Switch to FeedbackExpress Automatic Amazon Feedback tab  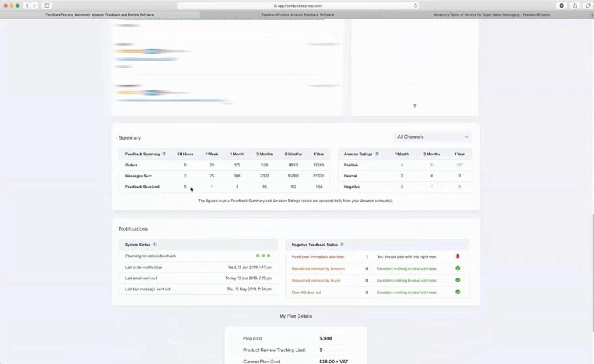point(100,14)
